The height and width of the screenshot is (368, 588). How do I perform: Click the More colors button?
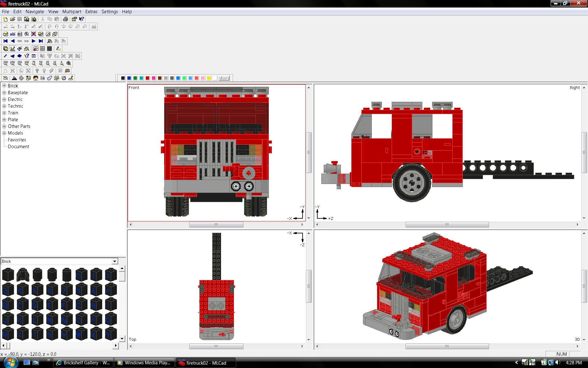tap(224, 78)
